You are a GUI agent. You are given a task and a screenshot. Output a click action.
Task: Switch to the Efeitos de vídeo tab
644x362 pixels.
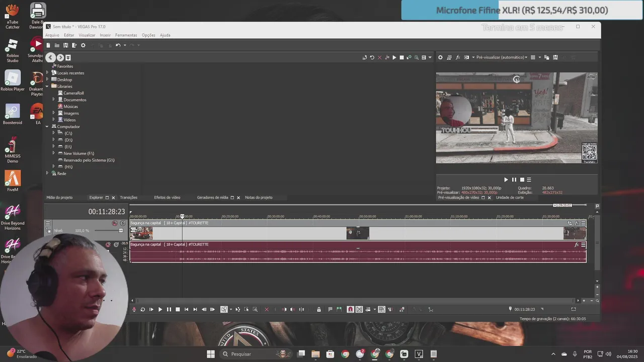pos(167,198)
